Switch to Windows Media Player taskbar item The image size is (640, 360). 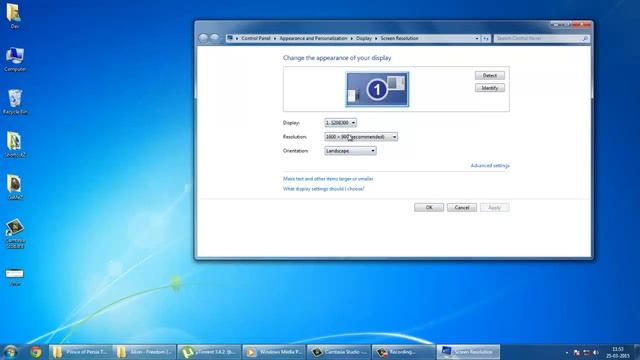pos(273,352)
